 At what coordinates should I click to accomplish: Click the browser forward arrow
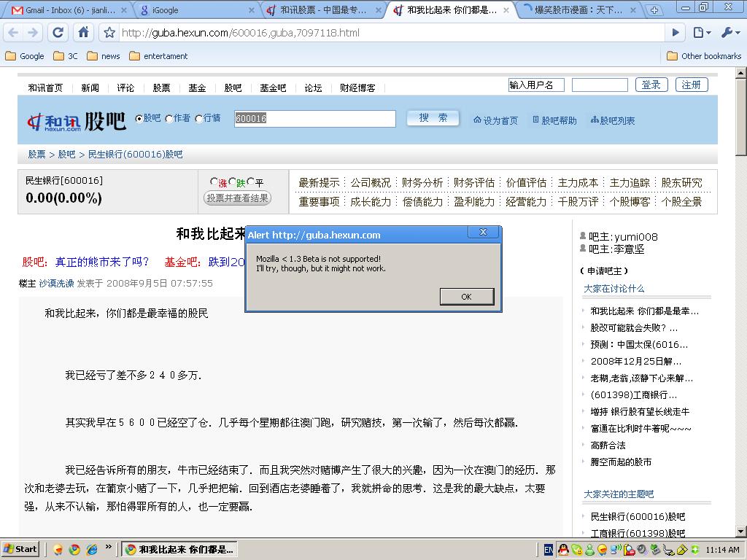(33, 32)
